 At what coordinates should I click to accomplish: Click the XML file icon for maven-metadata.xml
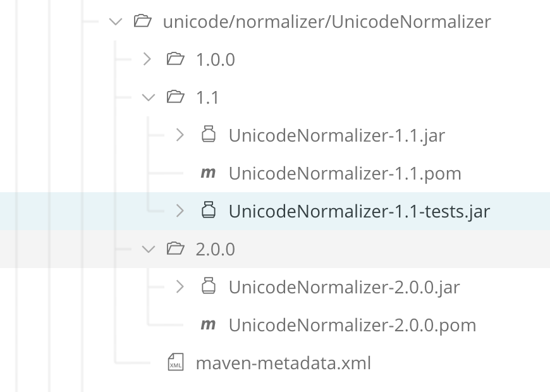pyautogui.click(x=176, y=362)
